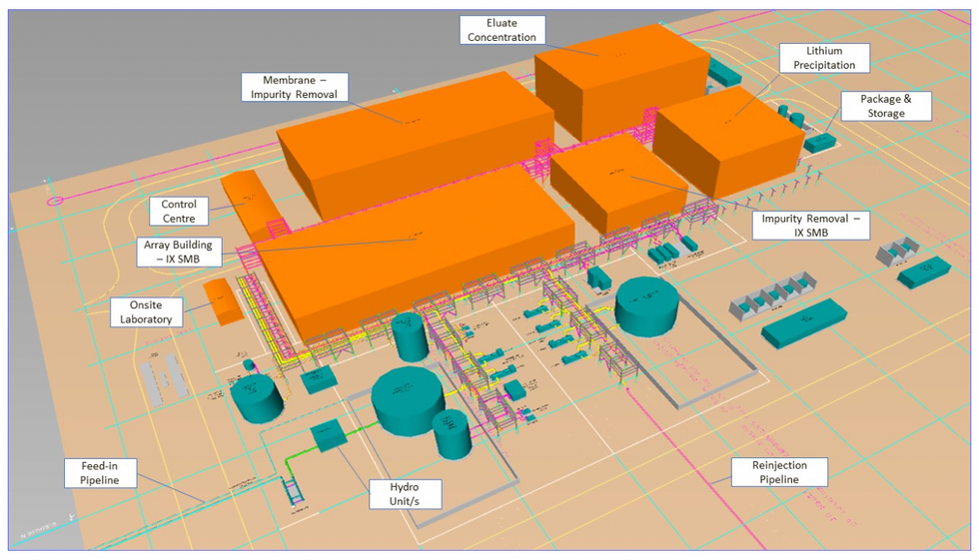Select the Impurity Removal – IX SMB label

click(x=809, y=225)
